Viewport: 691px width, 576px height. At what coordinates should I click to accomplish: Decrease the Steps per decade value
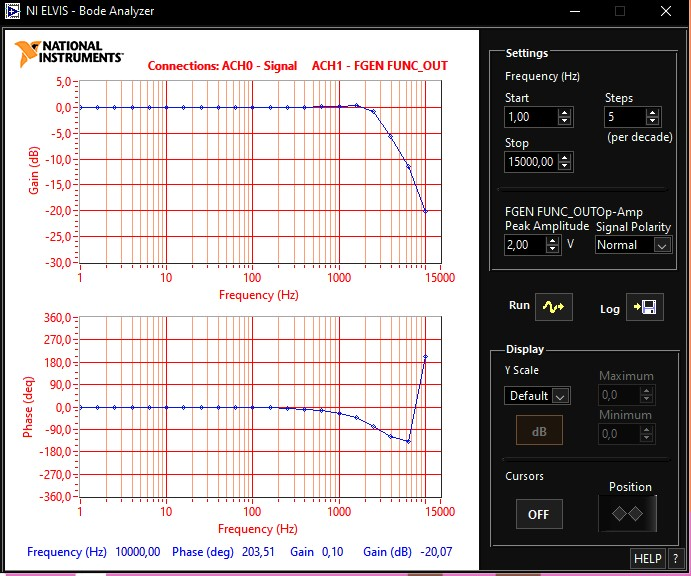click(652, 121)
